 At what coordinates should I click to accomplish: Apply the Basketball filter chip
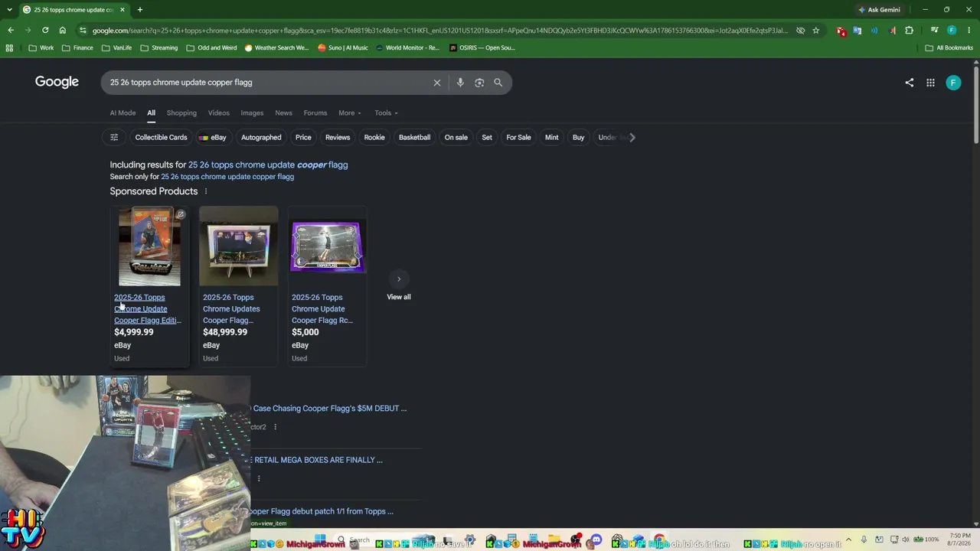click(x=414, y=138)
